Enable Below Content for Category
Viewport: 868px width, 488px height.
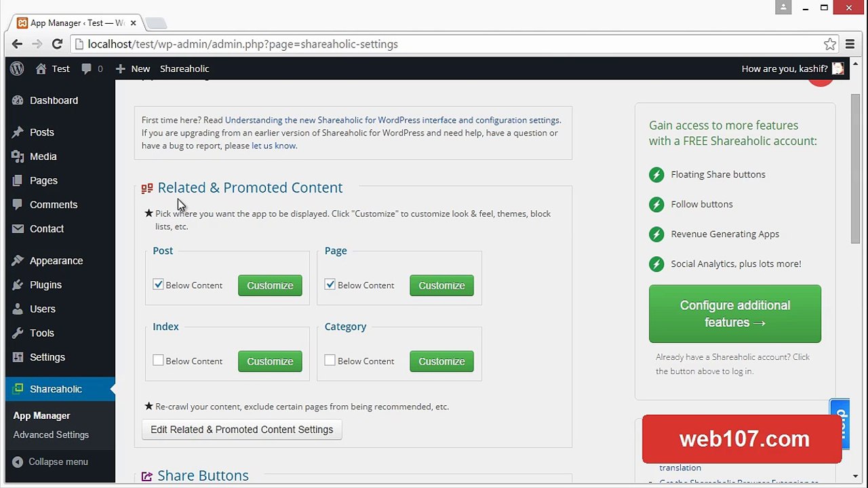330,361
